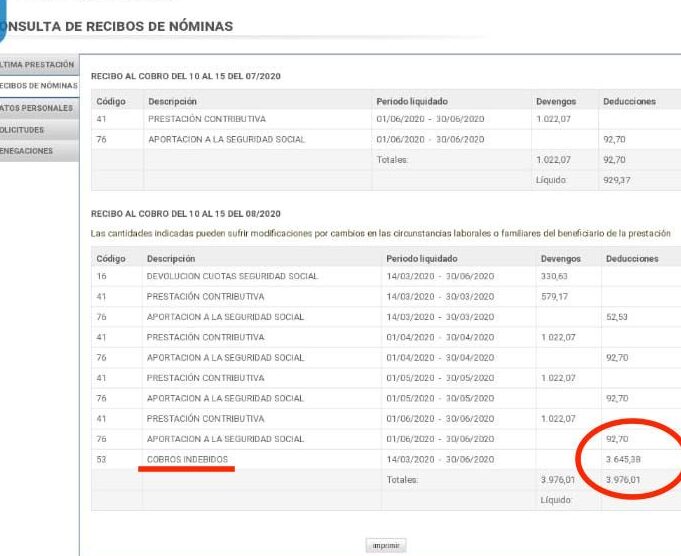Viewport: 681px width, 556px height.
Task: Open the Última Prestación sidebar menu item
Action: click(38, 64)
